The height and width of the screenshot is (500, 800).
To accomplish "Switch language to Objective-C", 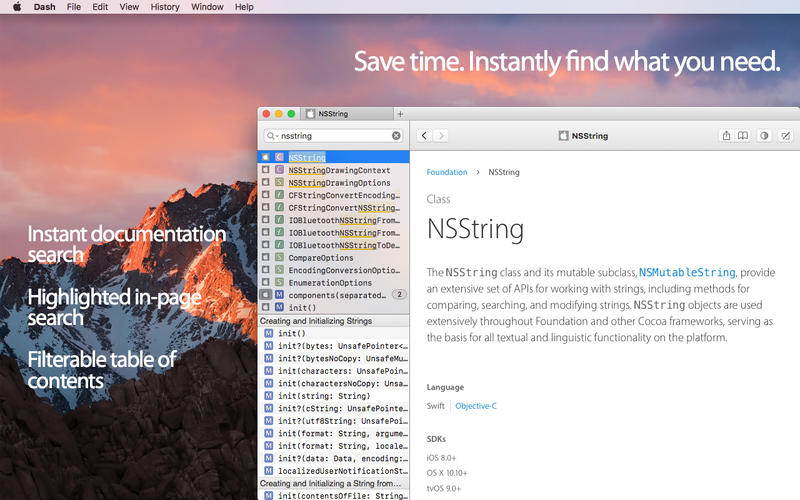I will tap(476, 406).
